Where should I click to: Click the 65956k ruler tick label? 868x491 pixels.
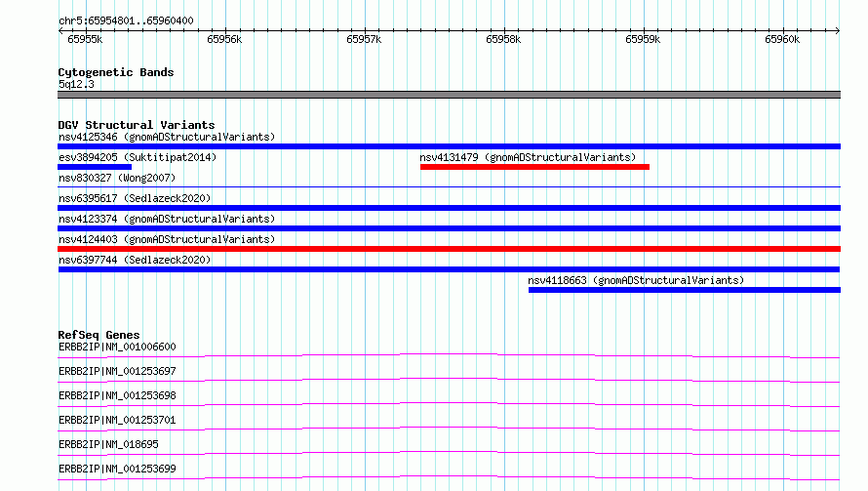coord(224,39)
